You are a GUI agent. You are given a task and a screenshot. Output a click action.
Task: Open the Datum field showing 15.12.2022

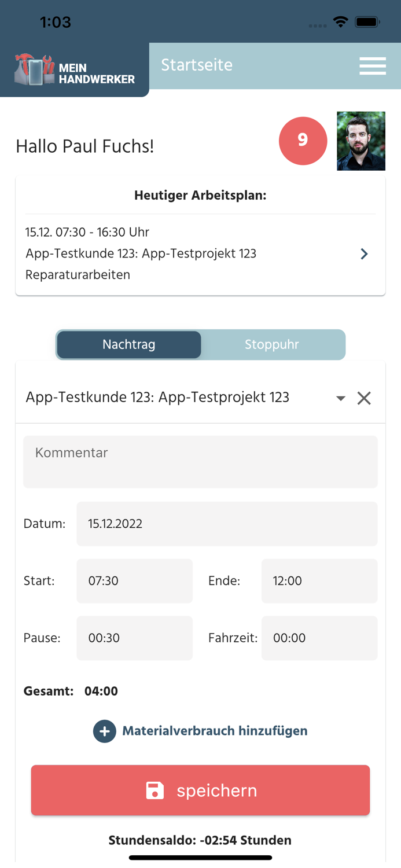coord(227,524)
